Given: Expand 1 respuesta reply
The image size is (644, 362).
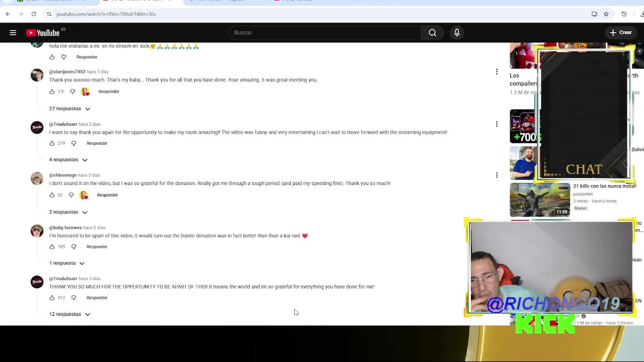Looking at the screenshot, I should tap(66, 263).
